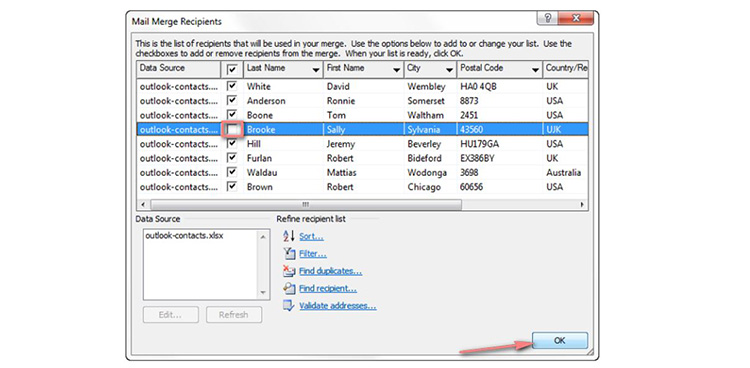Open the Filter link
This screenshot has height=368, width=750.
coord(313,254)
